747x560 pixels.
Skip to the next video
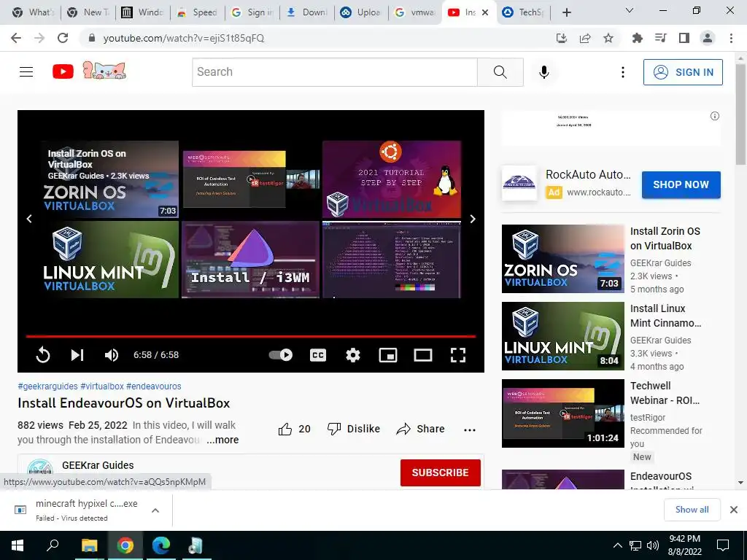click(77, 355)
